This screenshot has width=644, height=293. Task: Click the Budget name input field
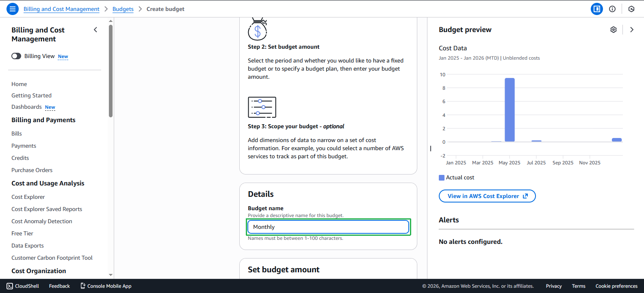click(328, 227)
